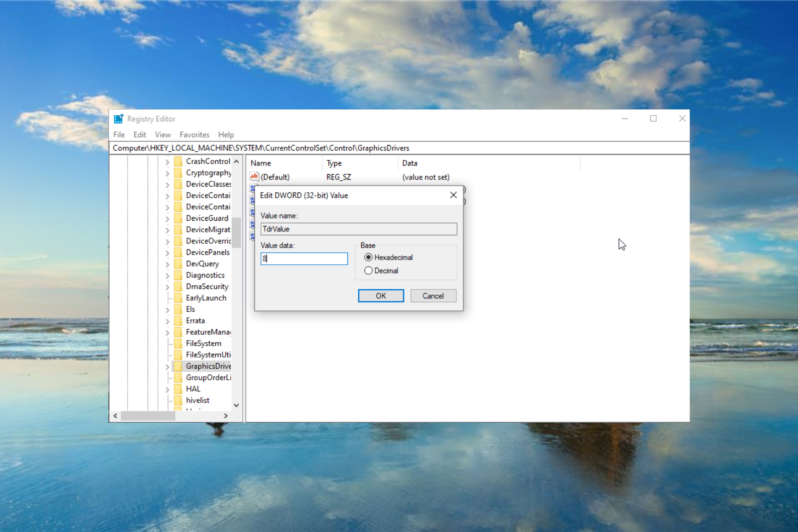Click the tree horizontal scrollbar right arrow
Screen dimensions: 798x532
tap(226, 416)
